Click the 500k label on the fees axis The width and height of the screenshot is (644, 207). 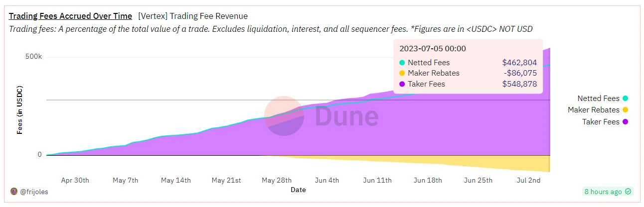33,56
